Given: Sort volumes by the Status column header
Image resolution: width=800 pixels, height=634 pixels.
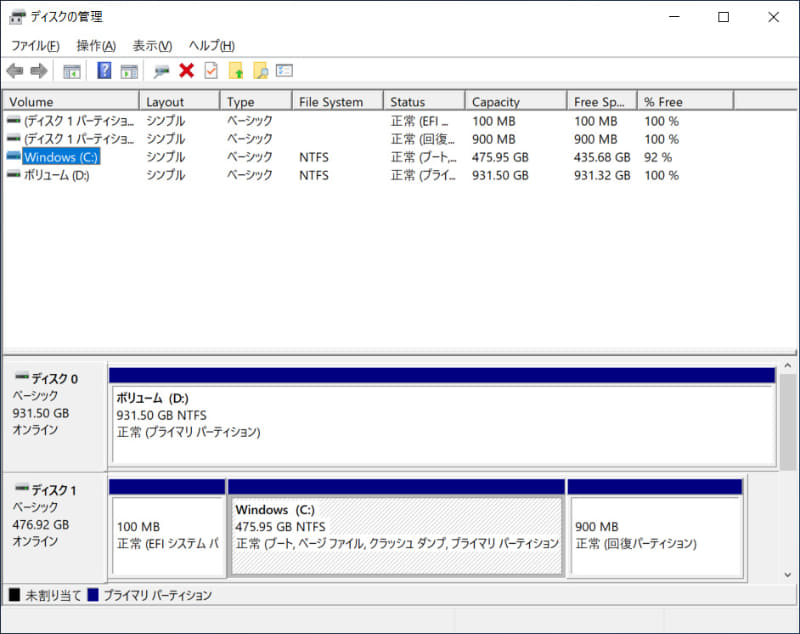Looking at the screenshot, I should click(x=420, y=100).
